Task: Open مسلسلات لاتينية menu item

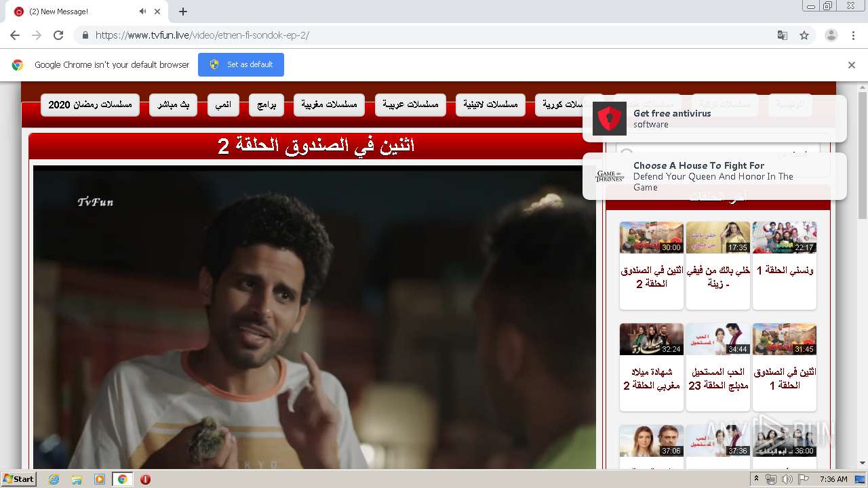Action: tap(490, 105)
